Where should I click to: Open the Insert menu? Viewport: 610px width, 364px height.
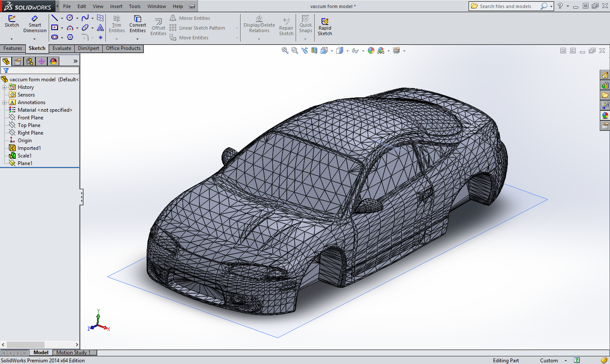(x=116, y=6)
